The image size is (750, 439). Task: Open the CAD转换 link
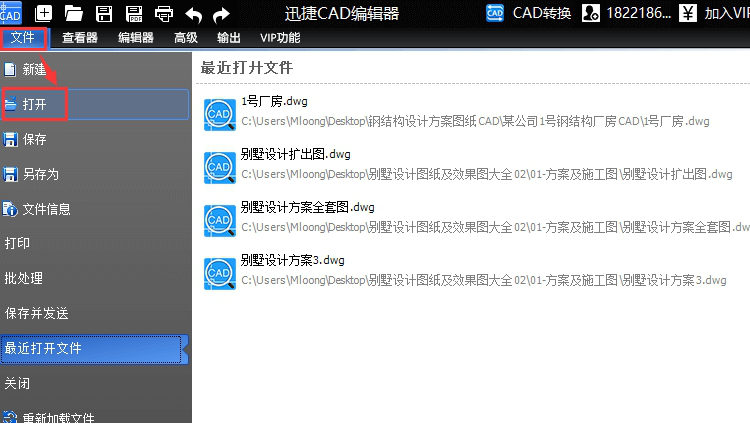[541, 13]
